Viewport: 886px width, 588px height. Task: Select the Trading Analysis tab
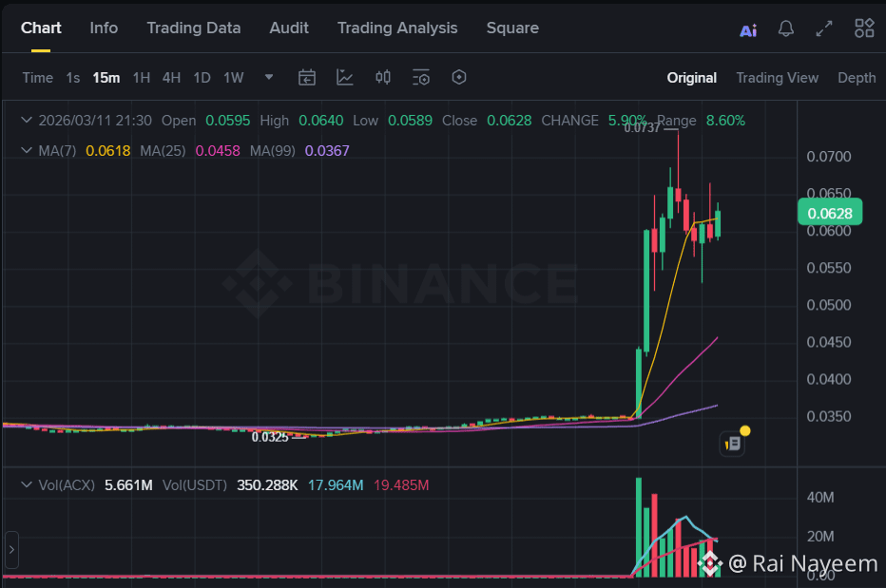[x=397, y=28]
